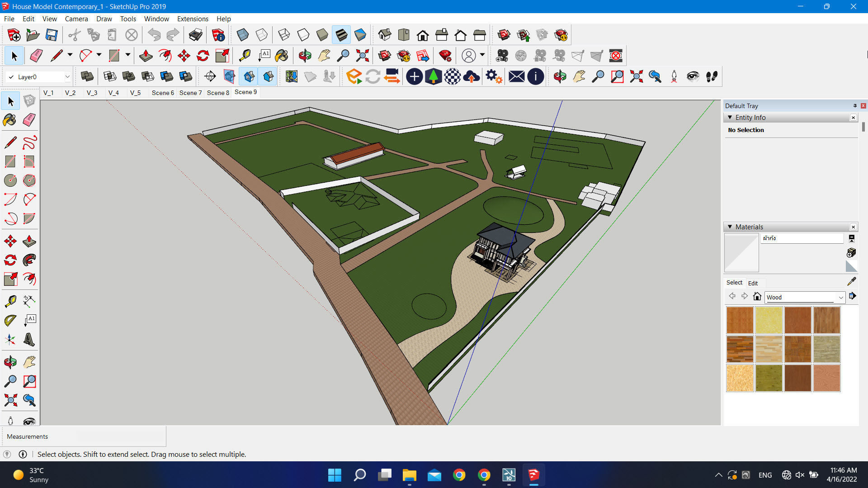868x488 pixels.
Task: Save the model with the floppy disk icon
Action: 52,35
